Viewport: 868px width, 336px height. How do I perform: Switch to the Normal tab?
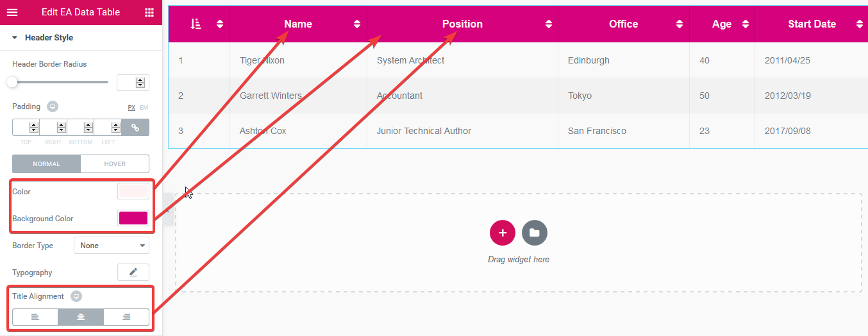pos(47,164)
